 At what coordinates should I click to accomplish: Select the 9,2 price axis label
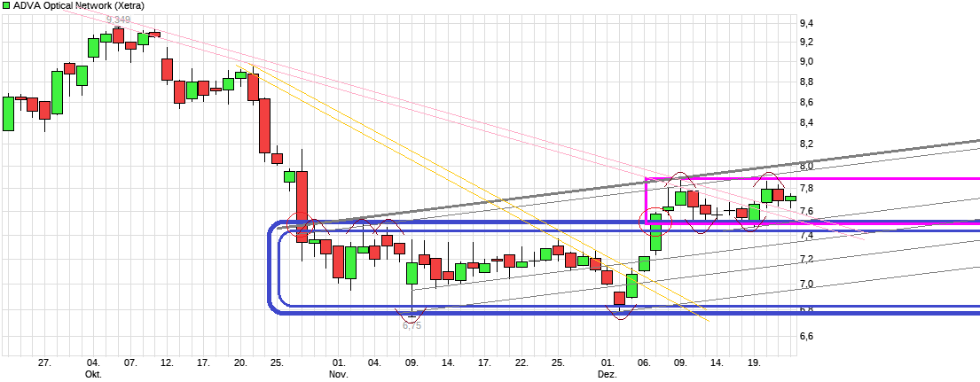(x=807, y=42)
